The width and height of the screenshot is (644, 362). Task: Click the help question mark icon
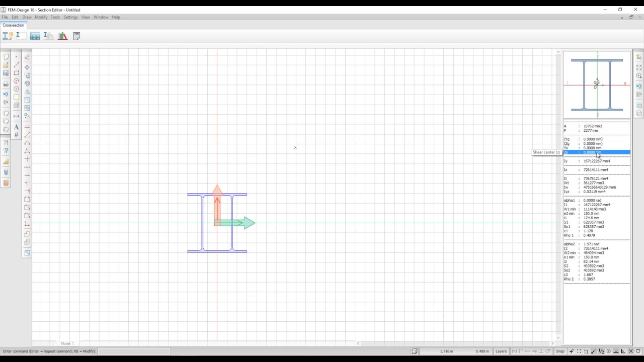(x=6, y=151)
